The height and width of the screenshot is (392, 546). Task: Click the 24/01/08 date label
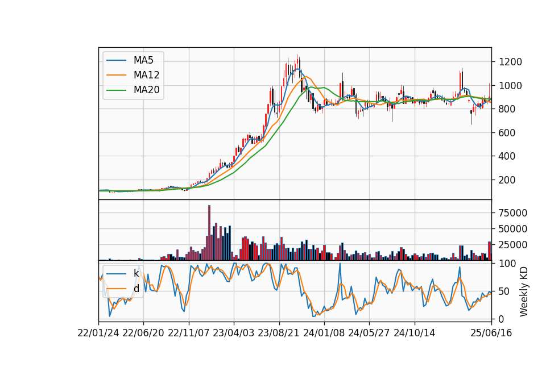pos(324,333)
